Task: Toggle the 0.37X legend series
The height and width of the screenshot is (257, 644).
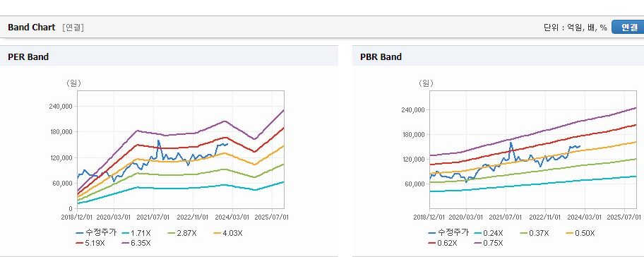Action: (x=535, y=233)
